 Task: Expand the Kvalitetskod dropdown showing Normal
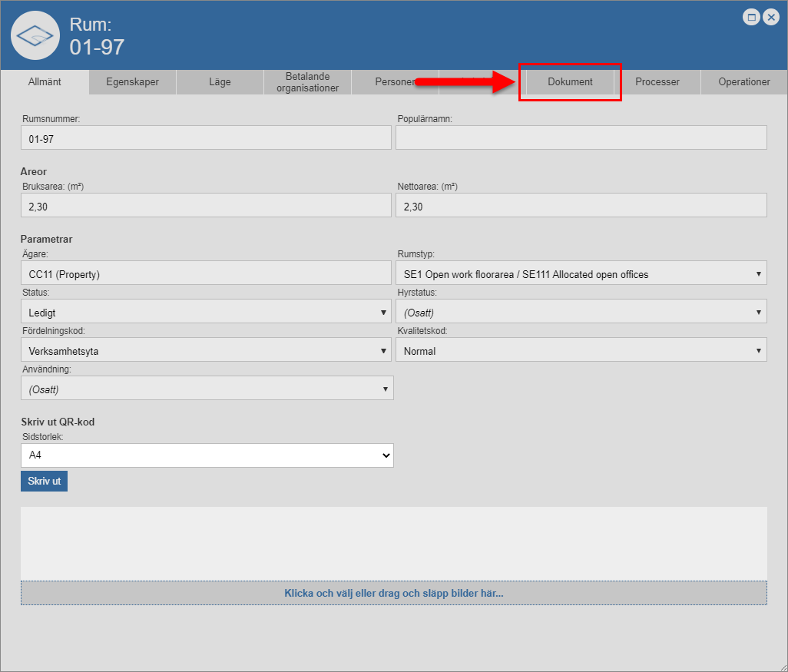click(581, 350)
